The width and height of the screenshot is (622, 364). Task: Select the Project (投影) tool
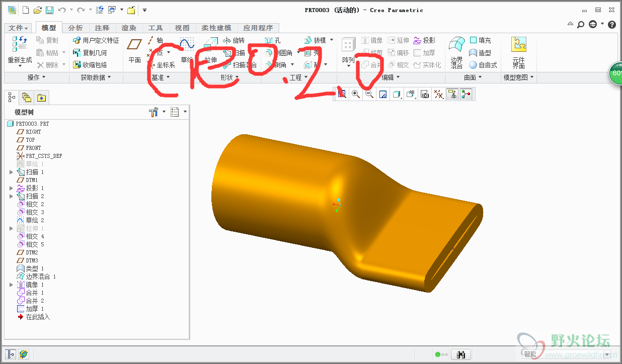coord(424,40)
